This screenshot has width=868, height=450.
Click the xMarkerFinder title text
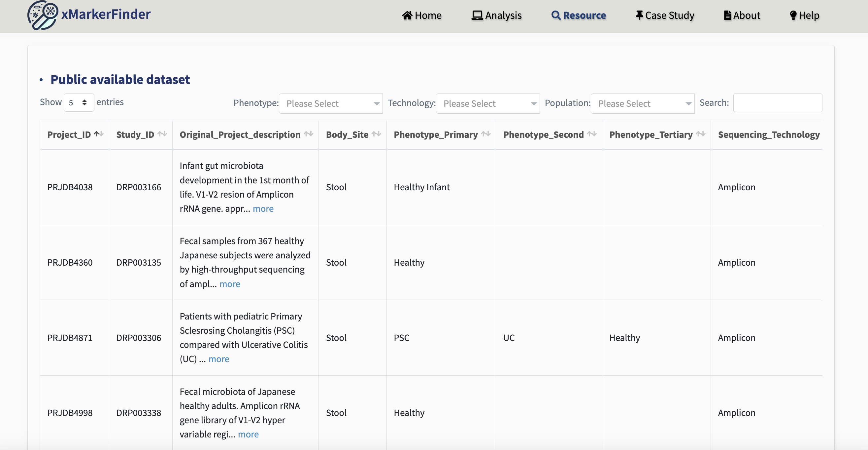tap(106, 15)
